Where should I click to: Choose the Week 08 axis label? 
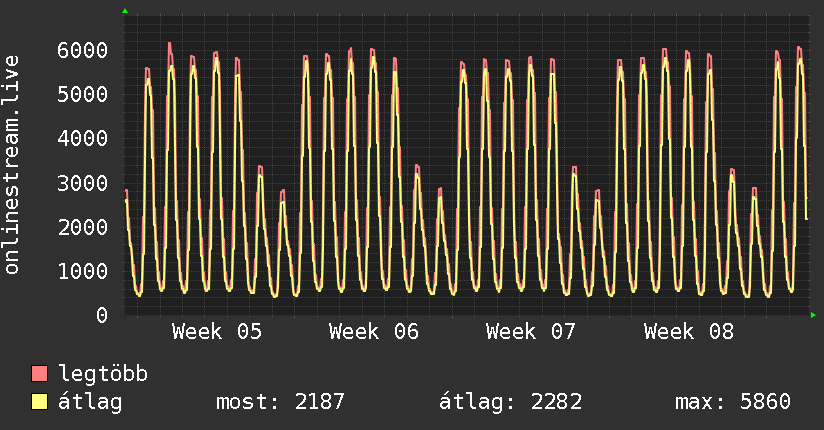689,332
